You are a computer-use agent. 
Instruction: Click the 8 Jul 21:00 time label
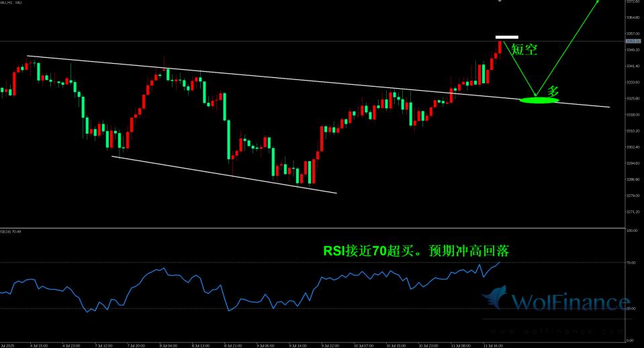pyautogui.click(x=233, y=346)
